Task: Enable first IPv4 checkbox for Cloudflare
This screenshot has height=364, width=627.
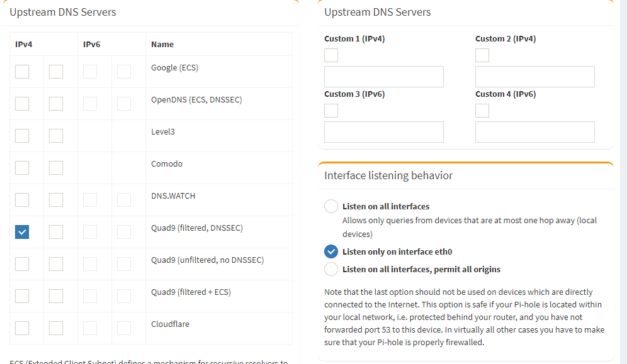Action: (22, 328)
